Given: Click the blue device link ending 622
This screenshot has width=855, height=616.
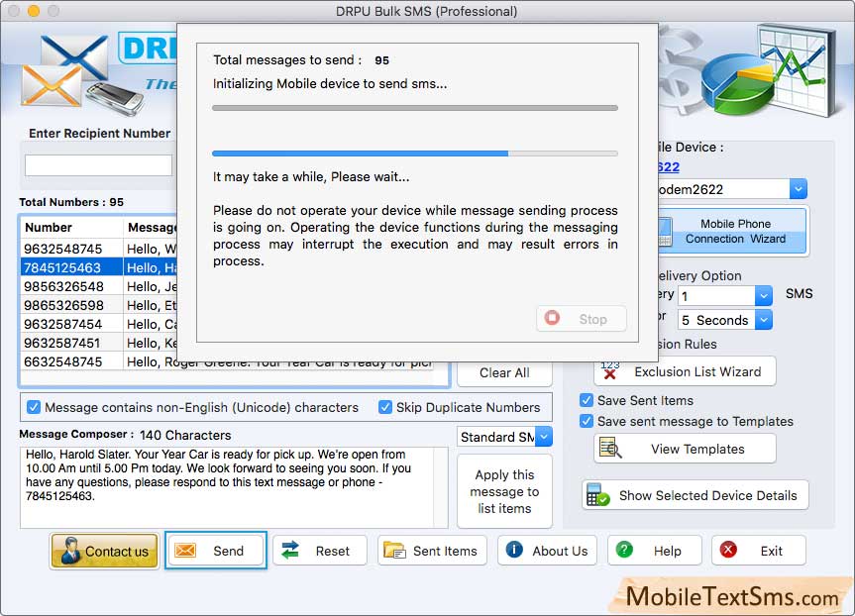Looking at the screenshot, I should 669,166.
